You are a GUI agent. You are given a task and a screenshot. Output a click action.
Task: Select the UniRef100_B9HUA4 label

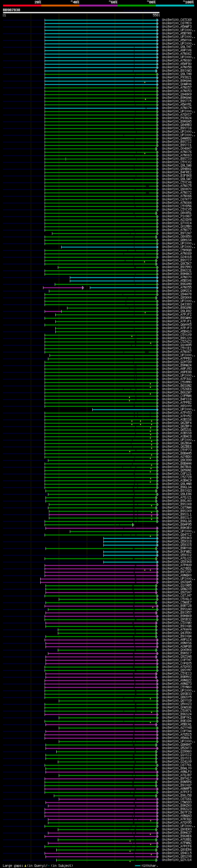pos(177,81)
